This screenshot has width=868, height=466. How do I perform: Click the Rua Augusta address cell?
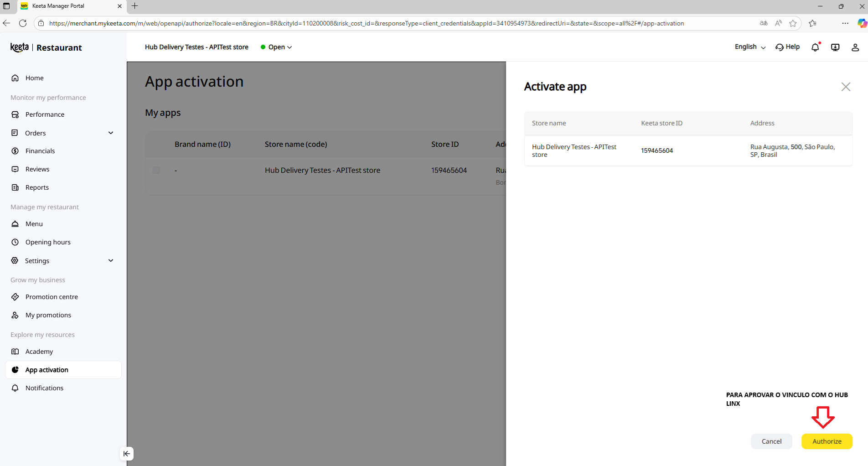pyautogui.click(x=793, y=150)
